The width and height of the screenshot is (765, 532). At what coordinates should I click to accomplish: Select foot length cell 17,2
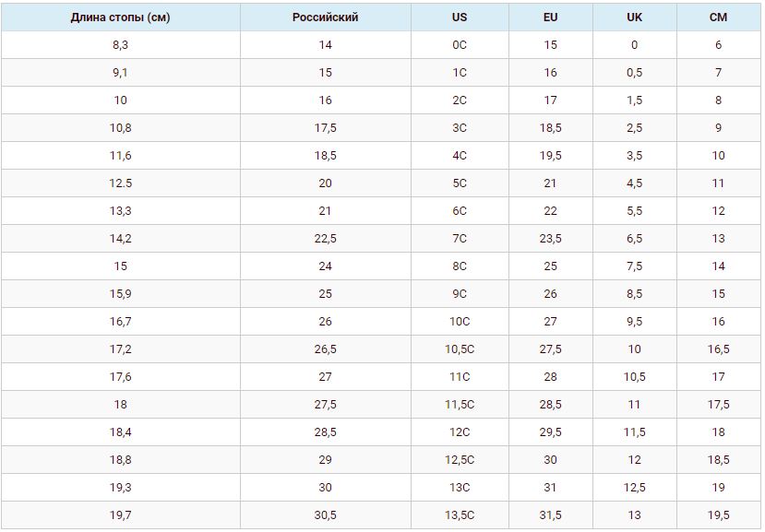(x=120, y=349)
